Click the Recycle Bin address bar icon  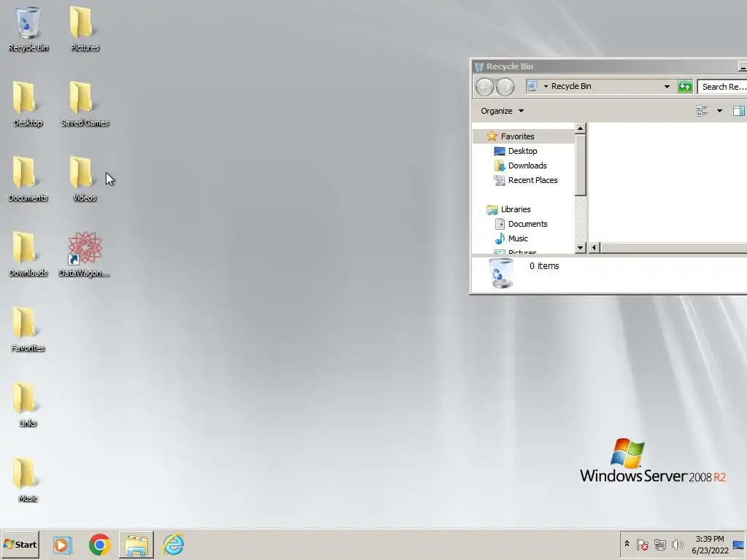pyautogui.click(x=532, y=86)
